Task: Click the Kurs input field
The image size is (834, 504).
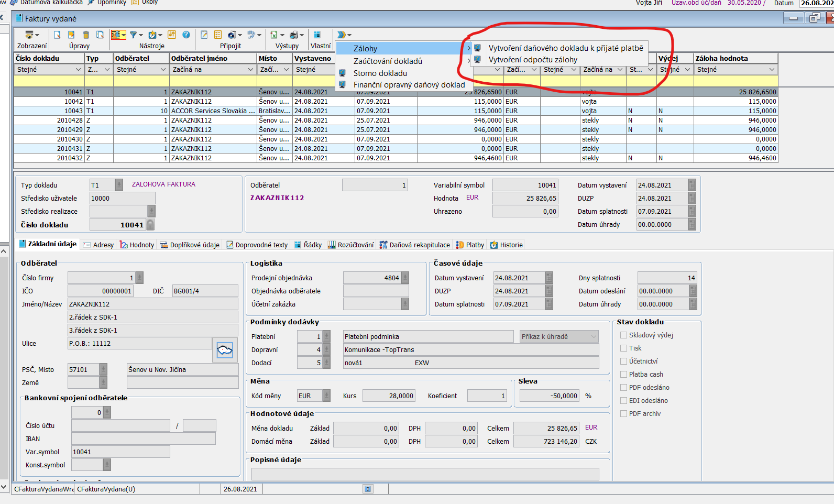Action: pyautogui.click(x=388, y=396)
